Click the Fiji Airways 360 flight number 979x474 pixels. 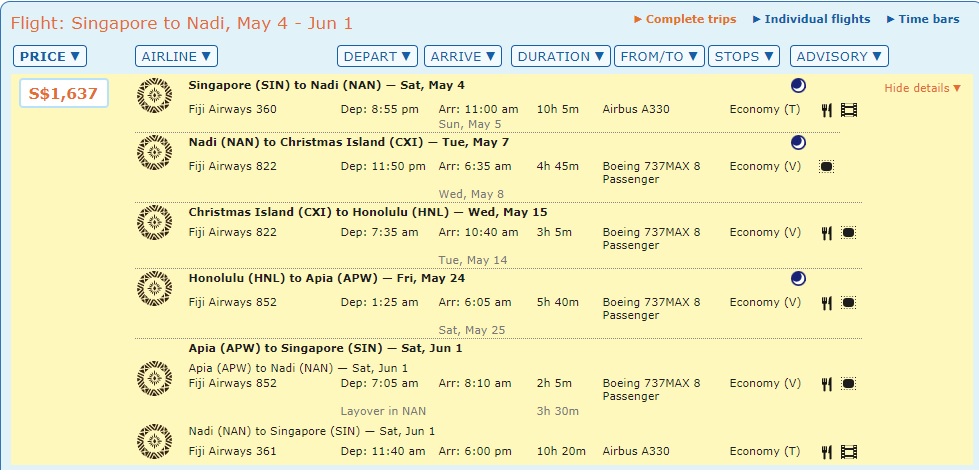tap(232, 109)
